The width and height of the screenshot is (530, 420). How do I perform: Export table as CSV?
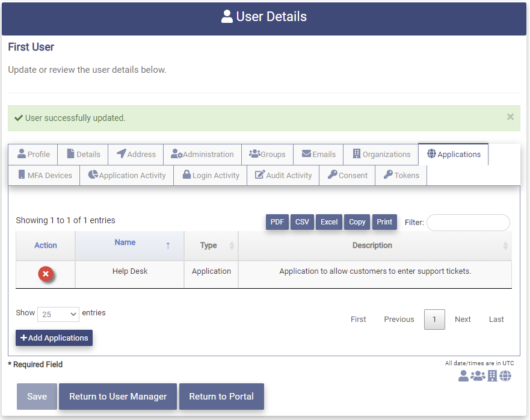[302, 222]
